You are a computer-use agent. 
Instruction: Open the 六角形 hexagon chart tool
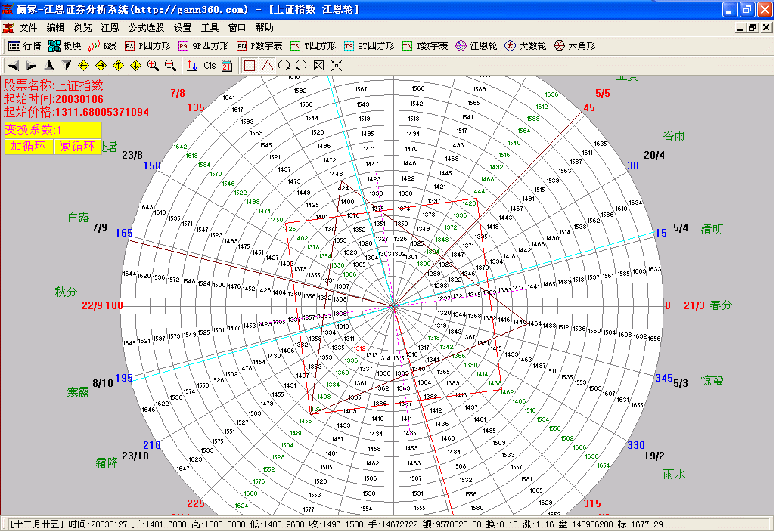[x=575, y=46]
